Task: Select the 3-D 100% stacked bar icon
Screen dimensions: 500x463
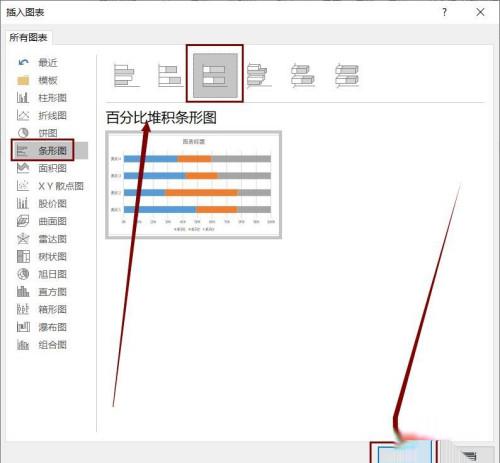Action: pyautogui.click(x=347, y=76)
